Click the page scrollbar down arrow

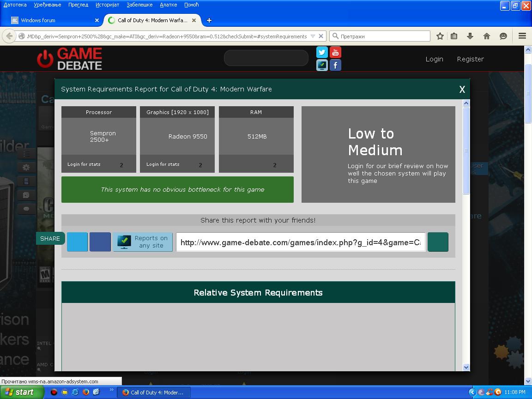(528, 381)
